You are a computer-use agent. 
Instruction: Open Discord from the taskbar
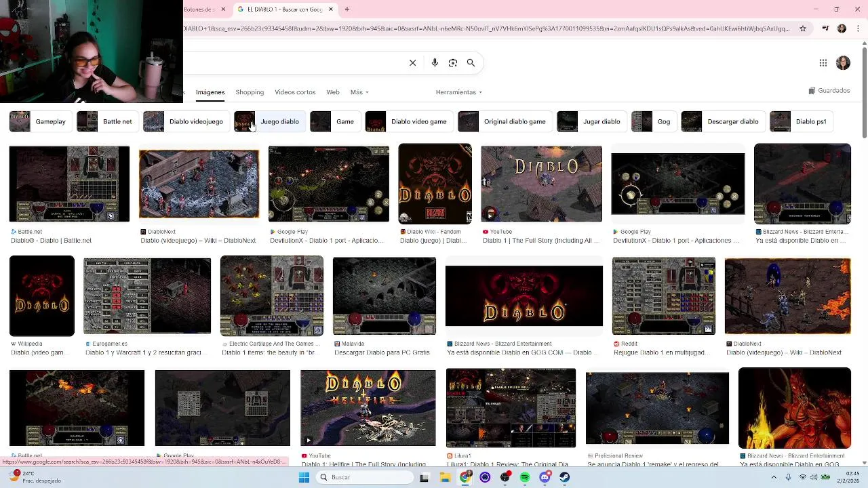[x=545, y=477]
